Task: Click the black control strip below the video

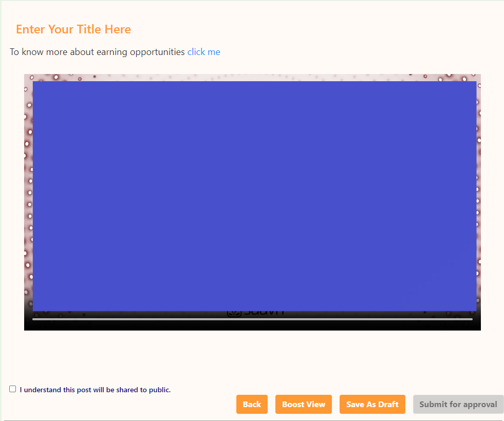Action: pos(252,325)
